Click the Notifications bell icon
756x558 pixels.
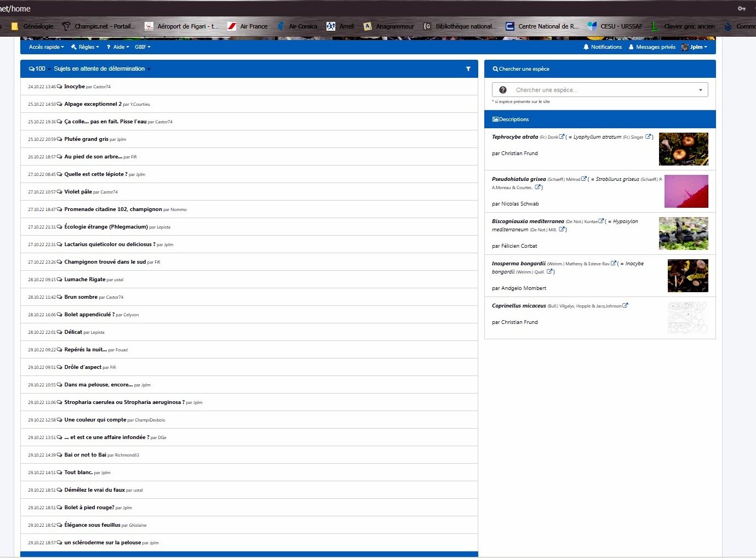tap(586, 47)
